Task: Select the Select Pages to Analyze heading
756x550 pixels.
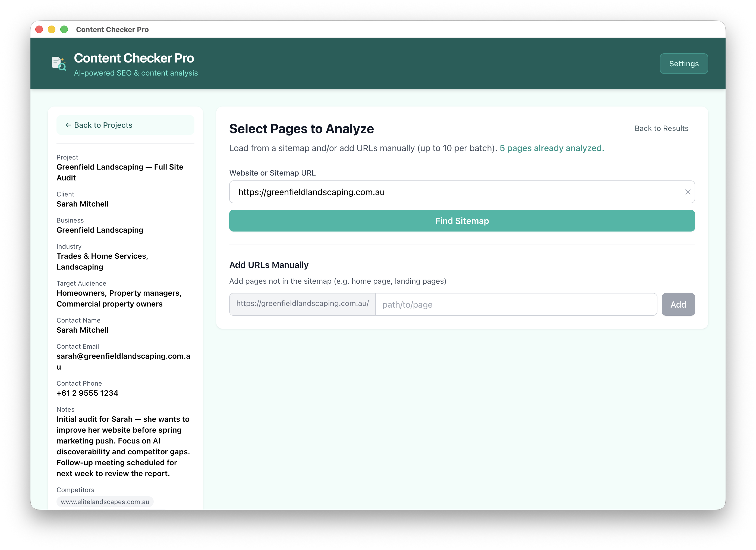Action: click(x=301, y=129)
